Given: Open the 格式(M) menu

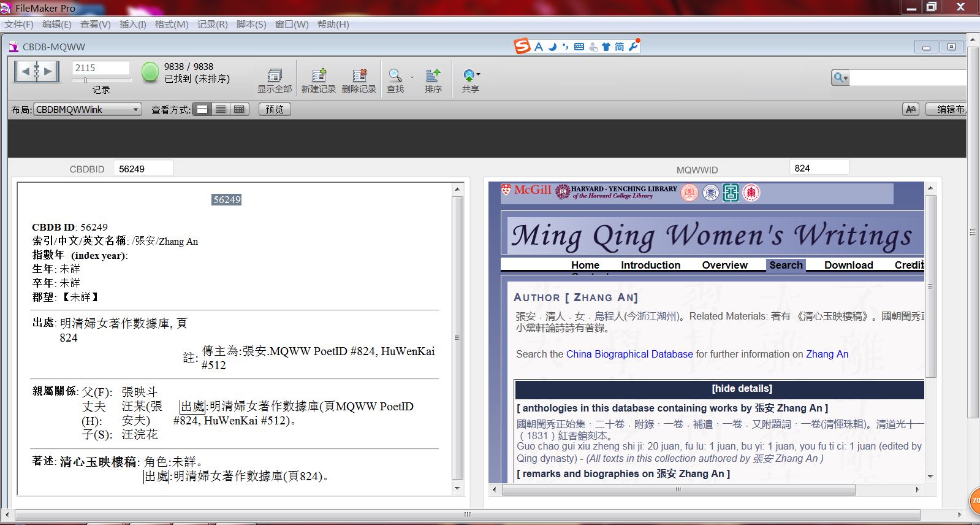Looking at the screenshot, I should pyautogui.click(x=172, y=25).
